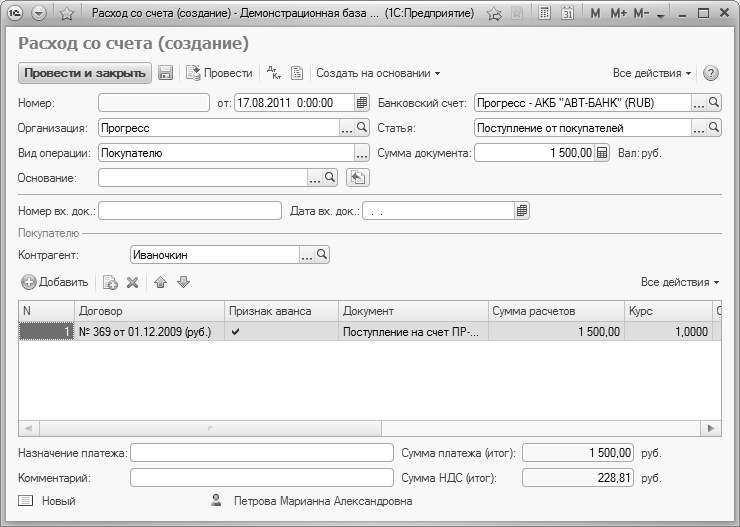Open calendar for Дата вх. док. field
740x527 pixels.
[x=522, y=211]
